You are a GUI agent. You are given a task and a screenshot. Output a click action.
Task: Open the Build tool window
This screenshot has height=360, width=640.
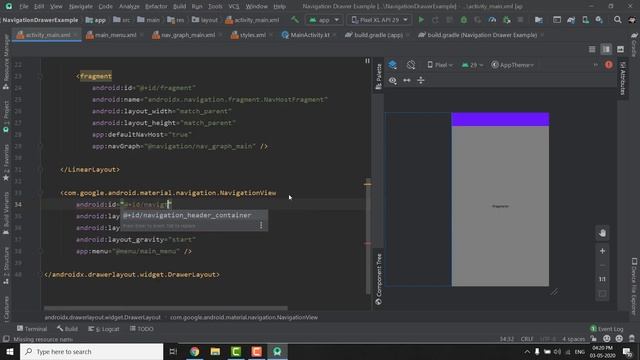[x=67, y=329]
